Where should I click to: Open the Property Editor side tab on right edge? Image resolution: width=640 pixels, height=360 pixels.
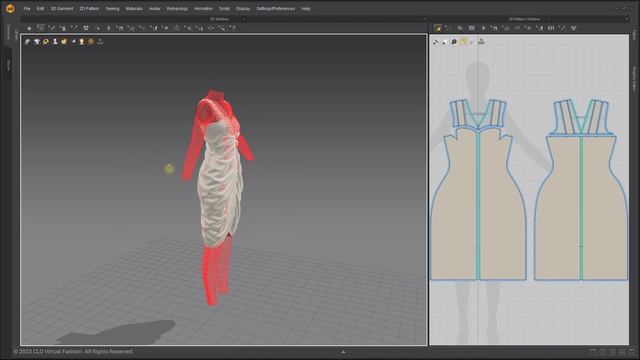(x=634, y=78)
